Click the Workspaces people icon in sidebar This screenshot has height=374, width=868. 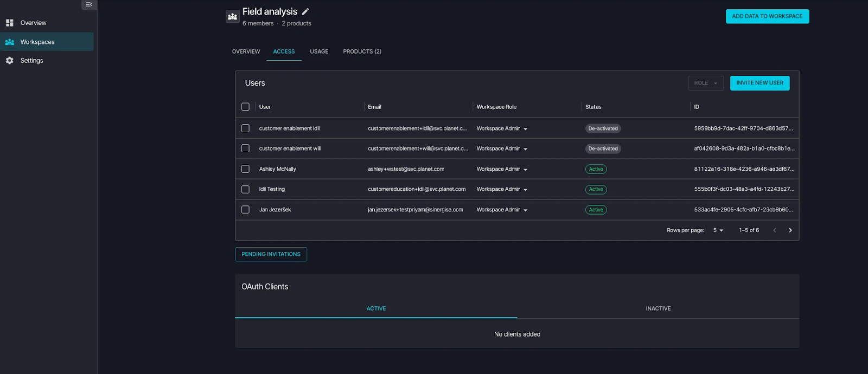click(10, 42)
